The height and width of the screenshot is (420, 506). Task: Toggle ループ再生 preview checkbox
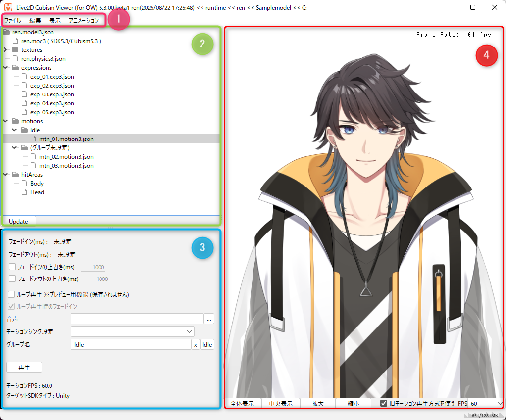(11, 294)
